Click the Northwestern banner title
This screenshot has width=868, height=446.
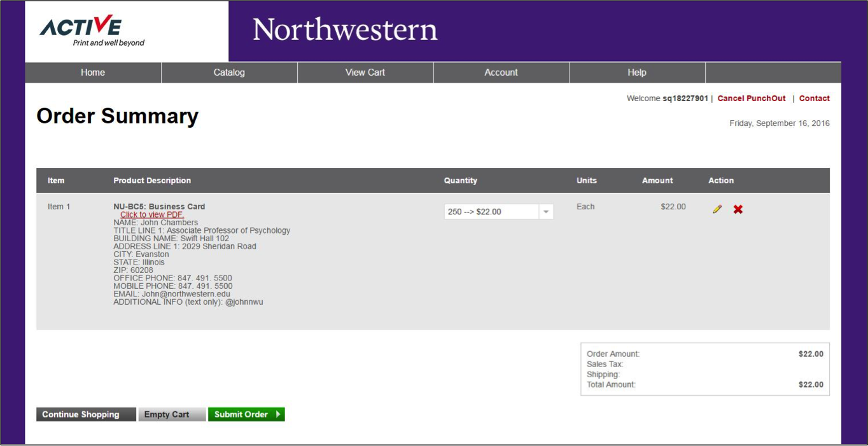click(x=345, y=30)
